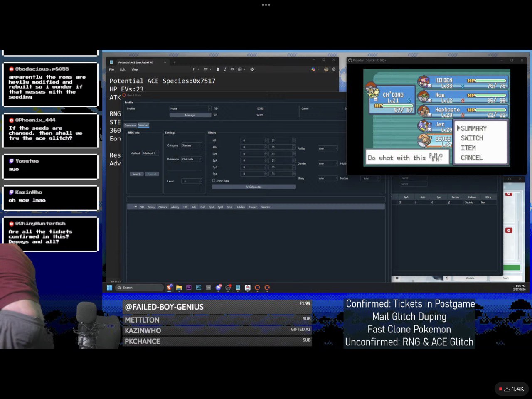Click settings gear in bottom-right window
Viewport: 532px width, 399px height.
[397, 278]
